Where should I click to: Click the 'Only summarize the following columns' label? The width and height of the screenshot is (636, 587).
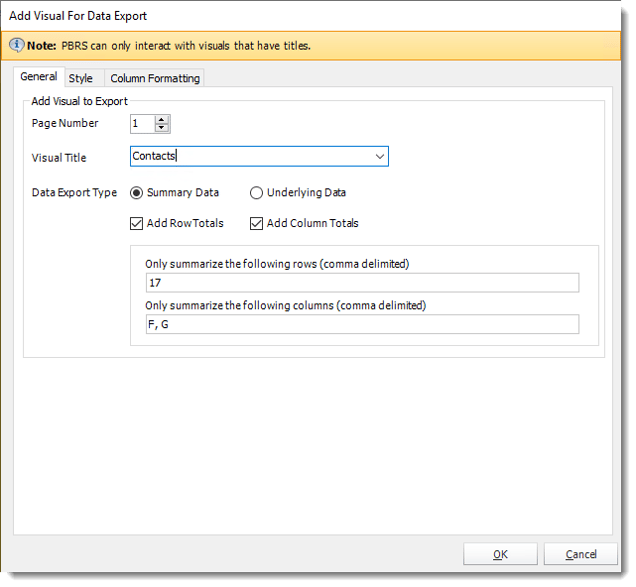point(286,305)
